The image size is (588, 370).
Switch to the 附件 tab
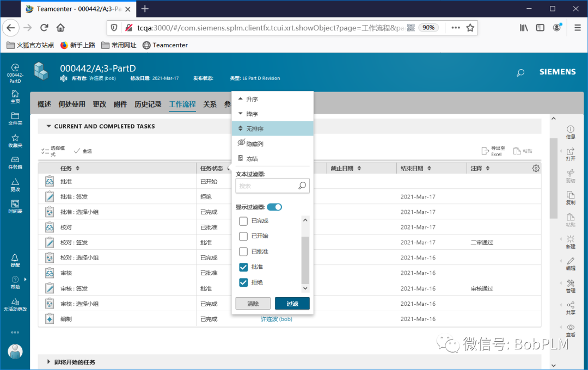pos(120,104)
